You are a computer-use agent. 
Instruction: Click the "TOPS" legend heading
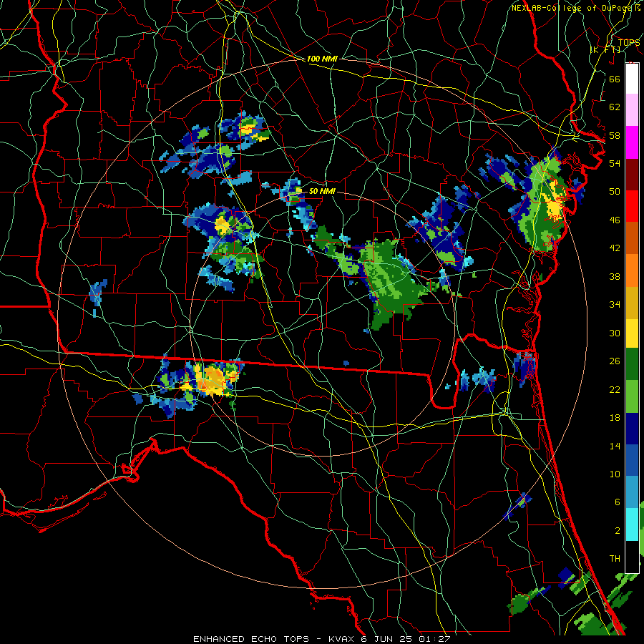pyautogui.click(x=629, y=42)
